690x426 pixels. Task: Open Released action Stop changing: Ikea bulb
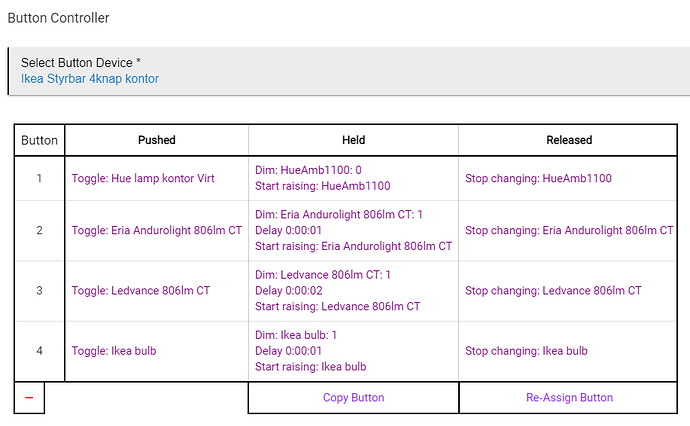click(x=526, y=351)
